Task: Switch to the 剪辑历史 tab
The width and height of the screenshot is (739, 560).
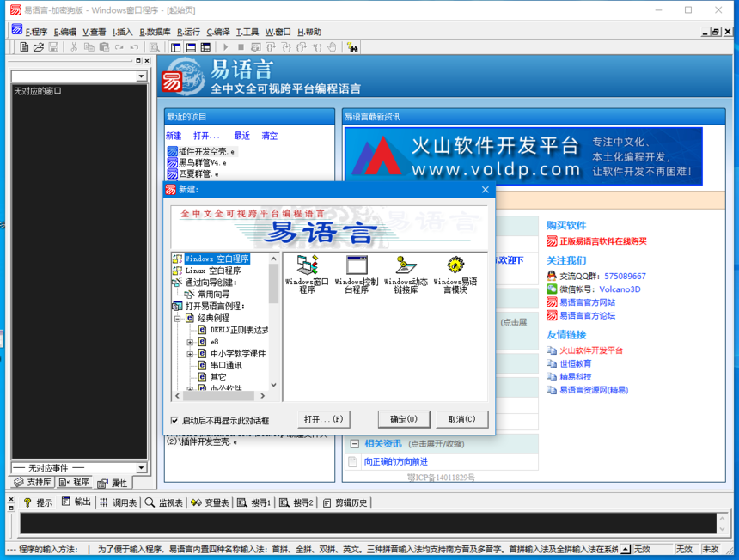Action: click(345, 502)
